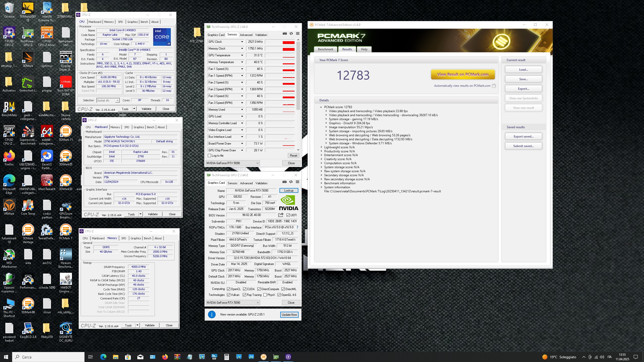Open the Bench tab in CPU-Z CPU window
Image resolution: width=644 pixels, height=362 pixels.
pos(144,22)
